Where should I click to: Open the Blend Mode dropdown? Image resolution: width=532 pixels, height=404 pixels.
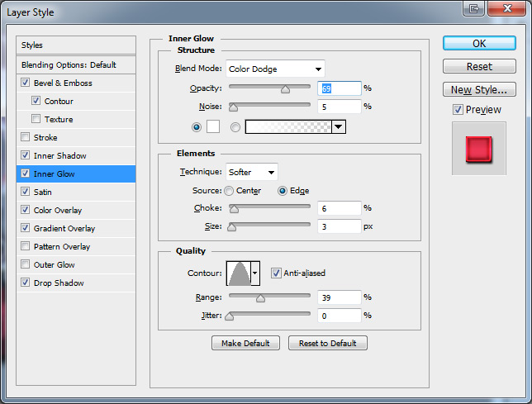273,69
